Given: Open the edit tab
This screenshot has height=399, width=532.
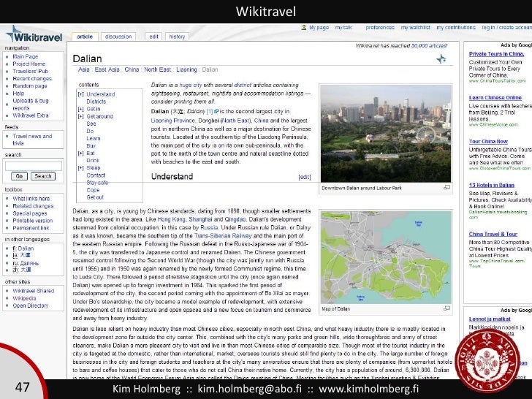Looking at the screenshot, I should click(x=153, y=37).
